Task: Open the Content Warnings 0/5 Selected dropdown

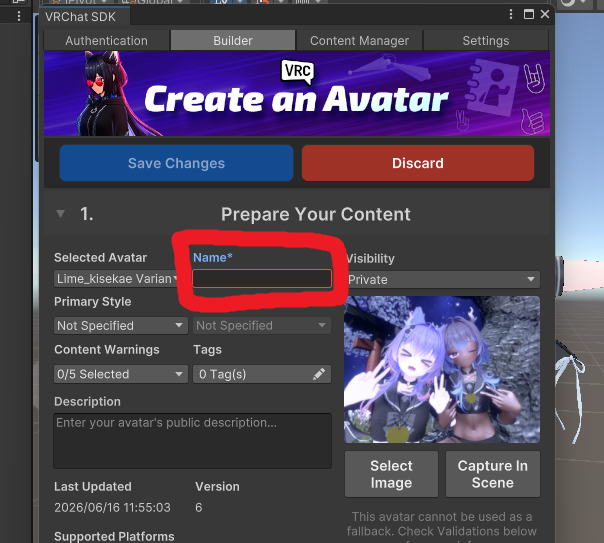Action: (x=121, y=374)
